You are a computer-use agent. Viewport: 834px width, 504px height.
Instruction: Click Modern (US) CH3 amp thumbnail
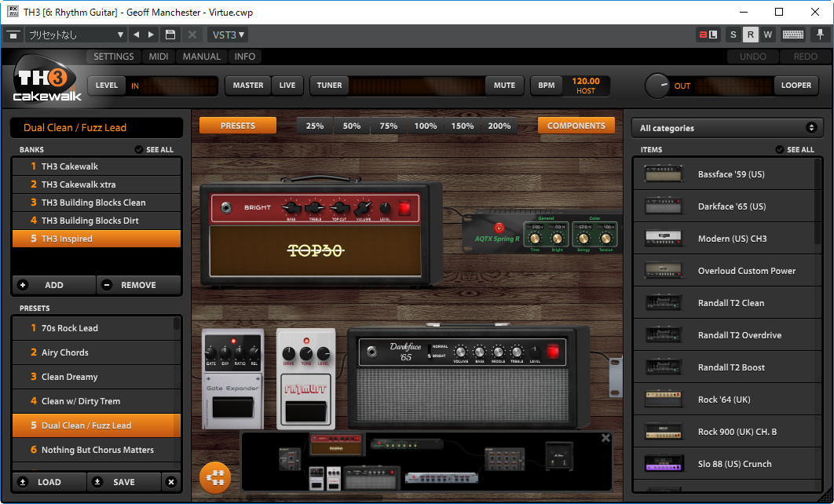point(663,238)
